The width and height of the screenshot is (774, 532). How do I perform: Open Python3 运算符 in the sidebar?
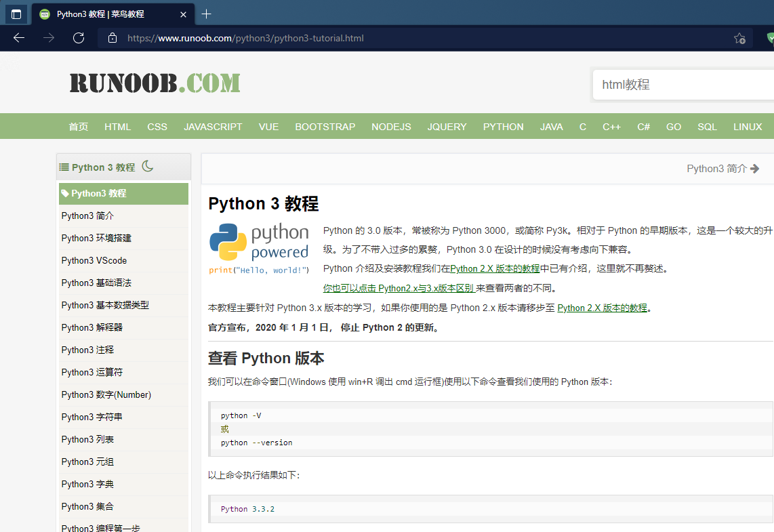click(x=123, y=372)
